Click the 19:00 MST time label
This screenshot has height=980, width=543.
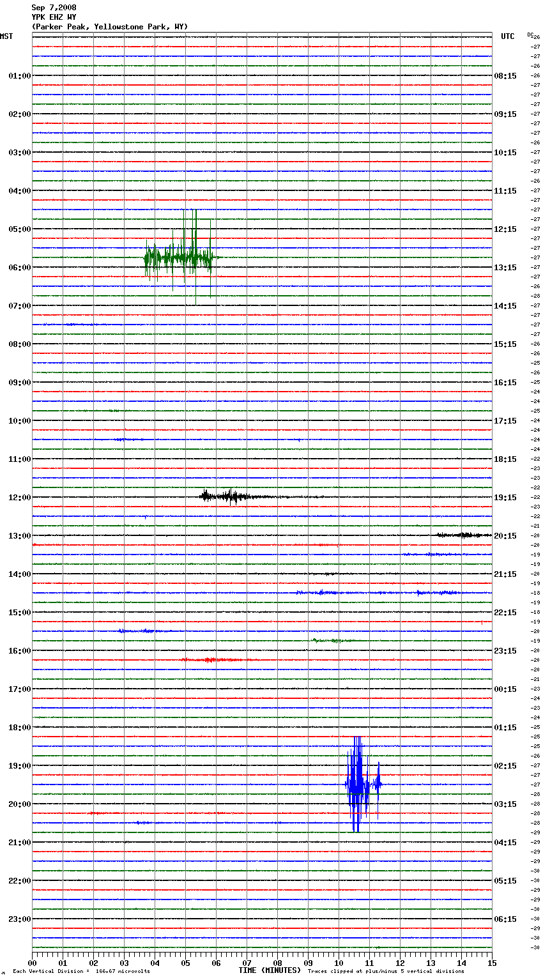click(19, 766)
